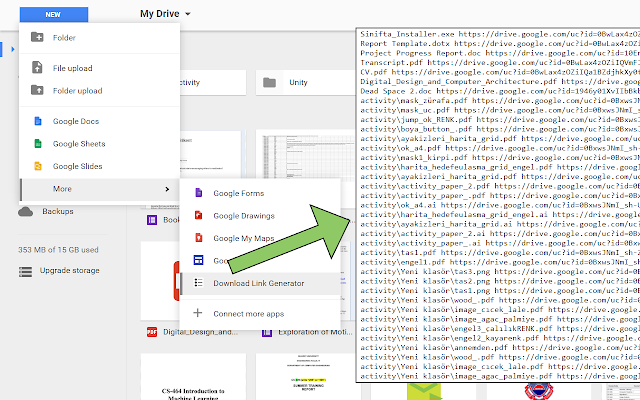The height and width of the screenshot is (400, 640).
Task: Open the folder ending in 'ctivity'
Action: [x=213, y=82]
